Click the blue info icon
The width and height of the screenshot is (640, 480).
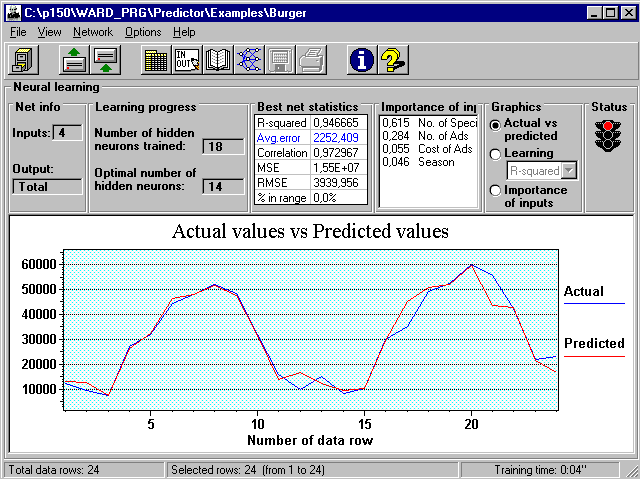click(x=360, y=60)
